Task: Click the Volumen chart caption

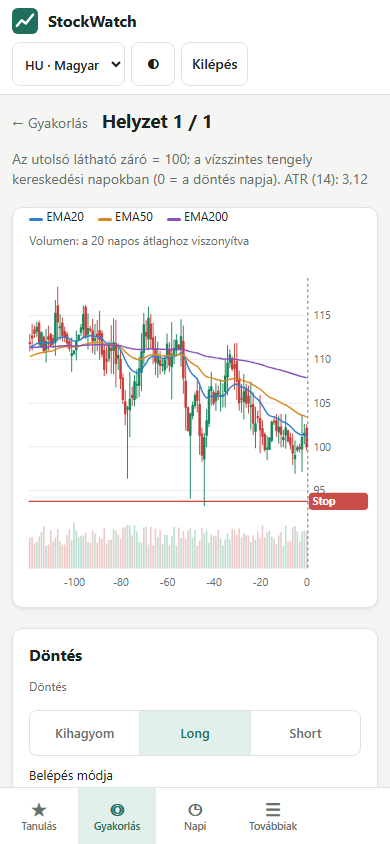Action: click(139, 241)
